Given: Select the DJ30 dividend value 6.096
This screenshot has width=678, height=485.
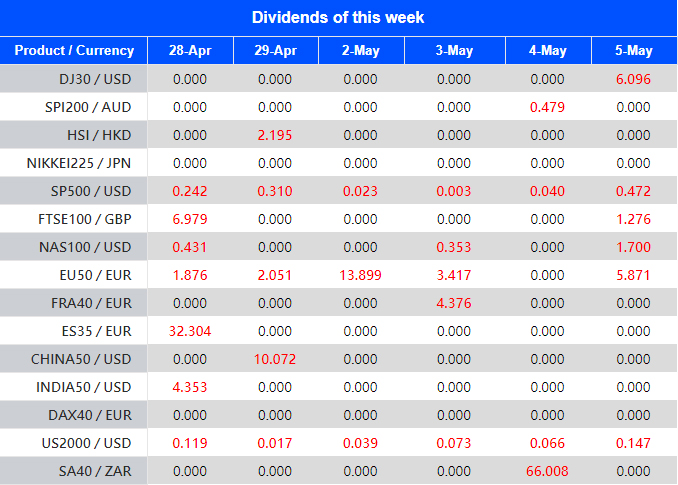Looking at the screenshot, I should click(x=634, y=79).
